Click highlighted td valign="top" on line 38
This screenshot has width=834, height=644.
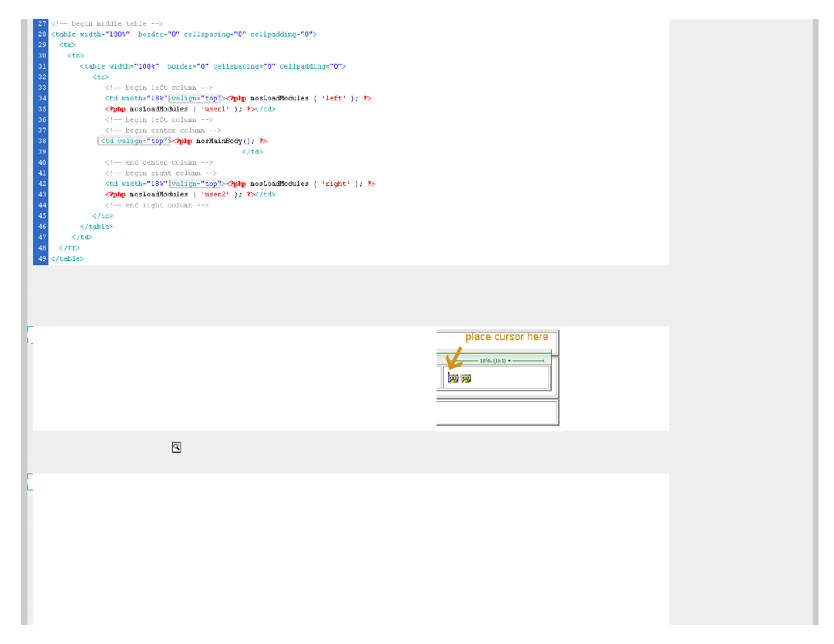point(134,141)
